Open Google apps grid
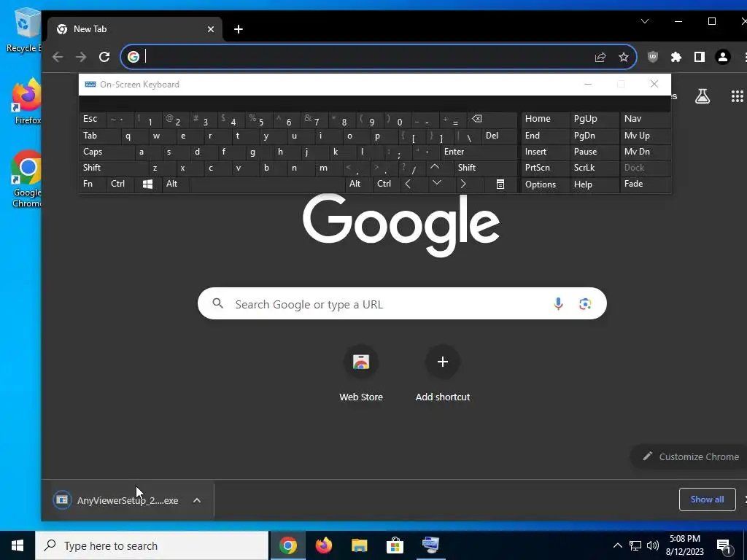Viewport: 747px width, 560px height. (x=737, y=97)
